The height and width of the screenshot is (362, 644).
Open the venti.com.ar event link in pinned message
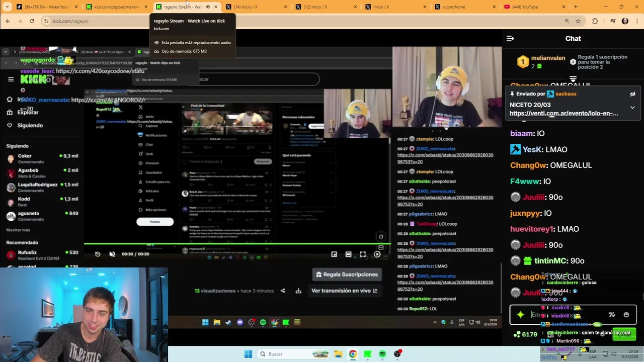(563, 113)
